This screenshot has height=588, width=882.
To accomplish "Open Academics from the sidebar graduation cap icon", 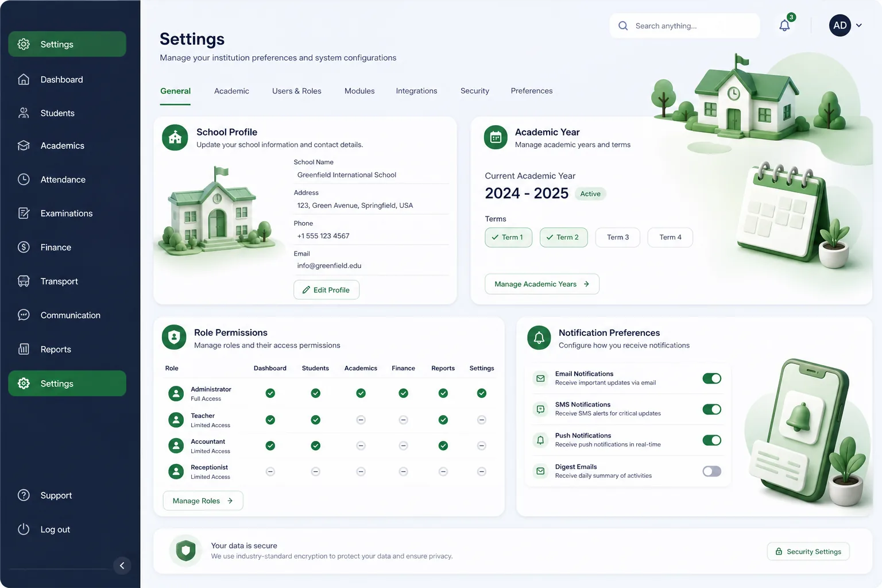I will (x=24, y=146).
